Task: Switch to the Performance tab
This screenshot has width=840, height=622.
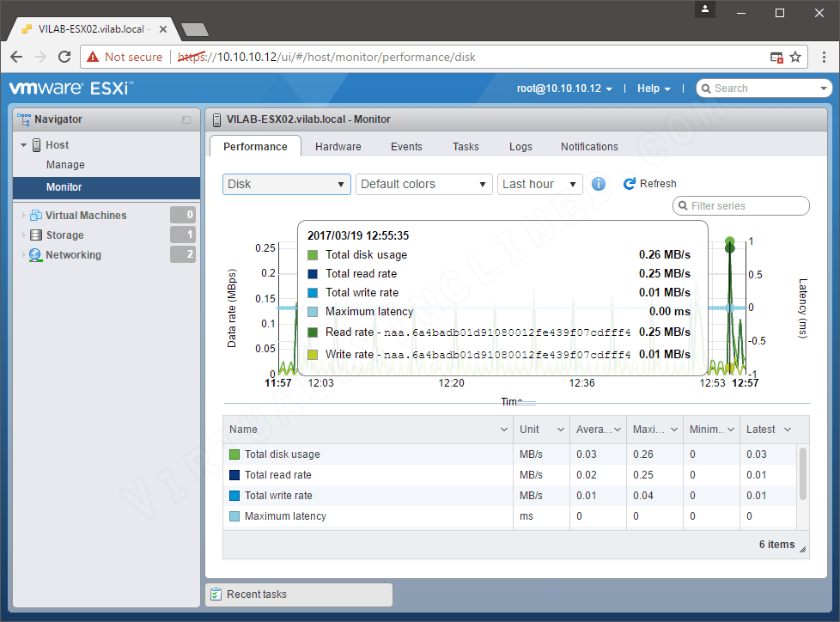Action: 256,147
